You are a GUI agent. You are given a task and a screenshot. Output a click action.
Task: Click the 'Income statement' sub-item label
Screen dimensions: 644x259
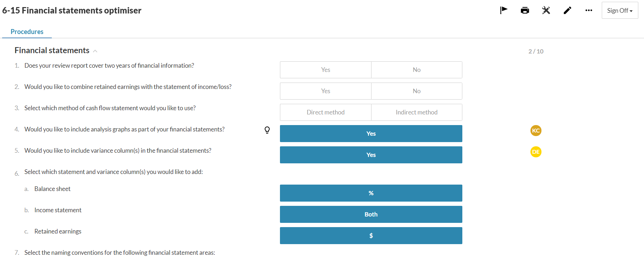58,210
